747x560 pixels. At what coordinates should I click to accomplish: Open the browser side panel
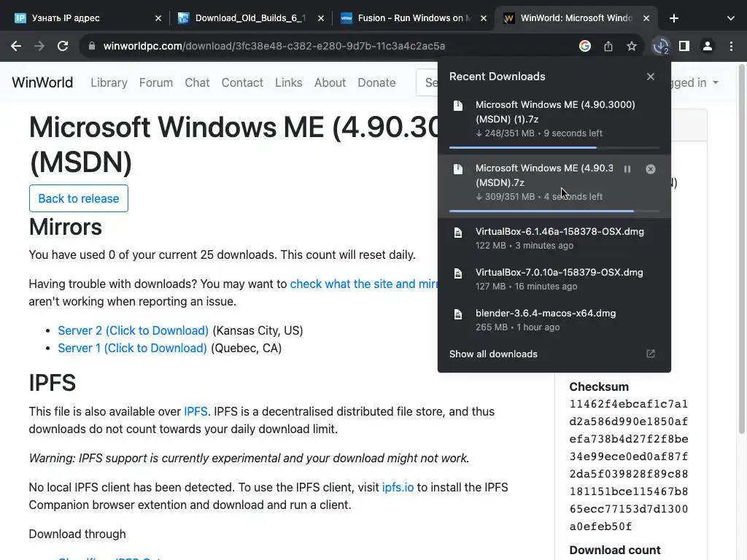pyautogui.click(x=684, y=46)
